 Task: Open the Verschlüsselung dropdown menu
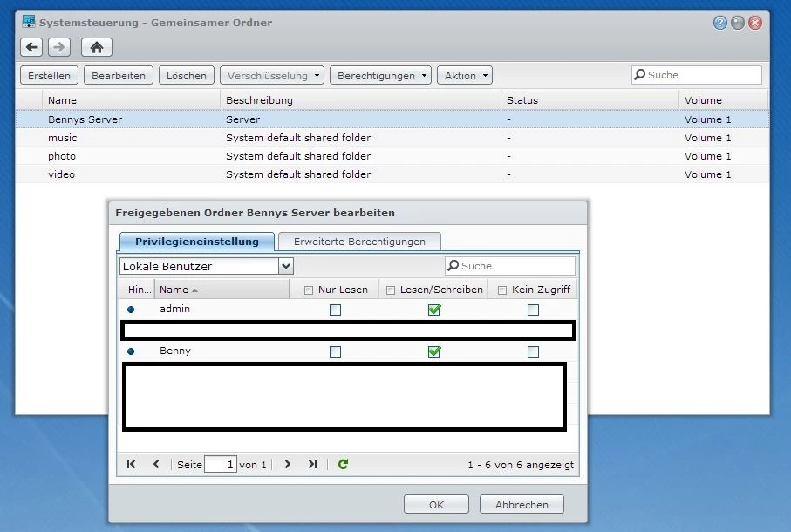(272, 76)
